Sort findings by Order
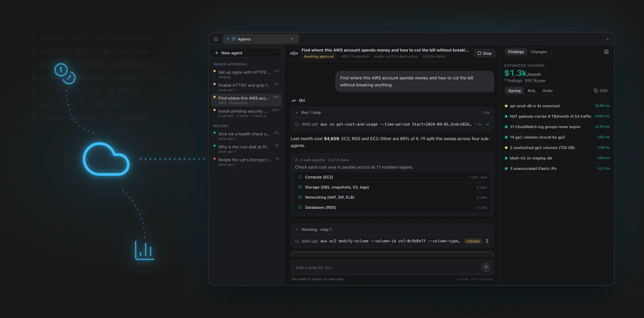644x318 pixels. click(x=548, y=91)
